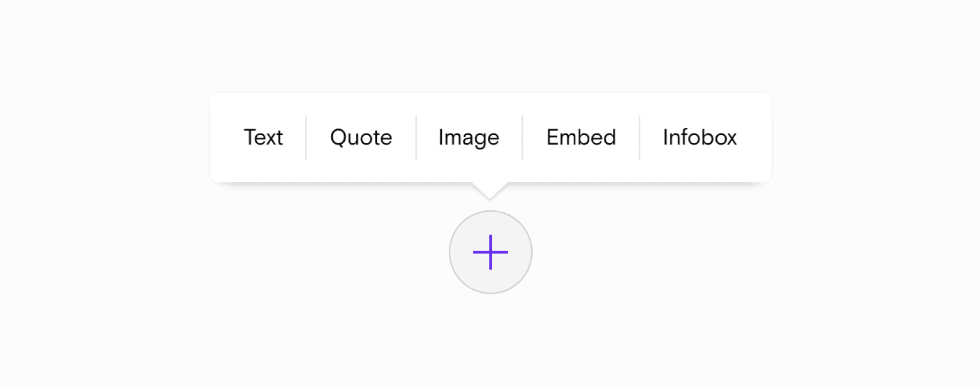Choose the last option, Infobox
The width and height of the screenshot is (980, 387).
699,138
